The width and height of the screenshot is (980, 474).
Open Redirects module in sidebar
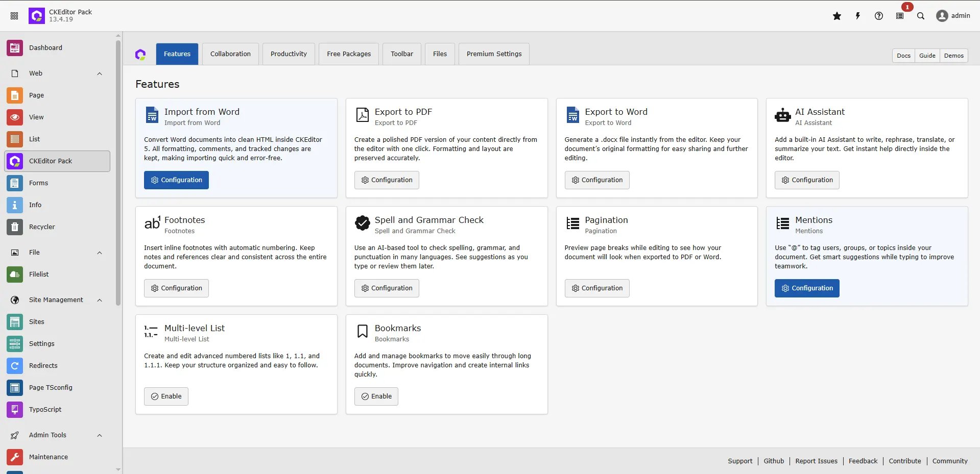coord(57,366)
